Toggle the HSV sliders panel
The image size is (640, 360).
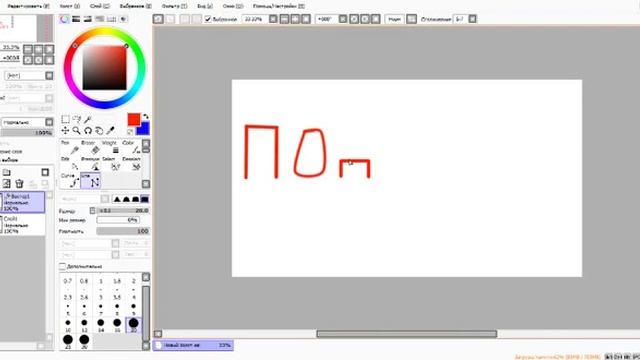point(87,19)
